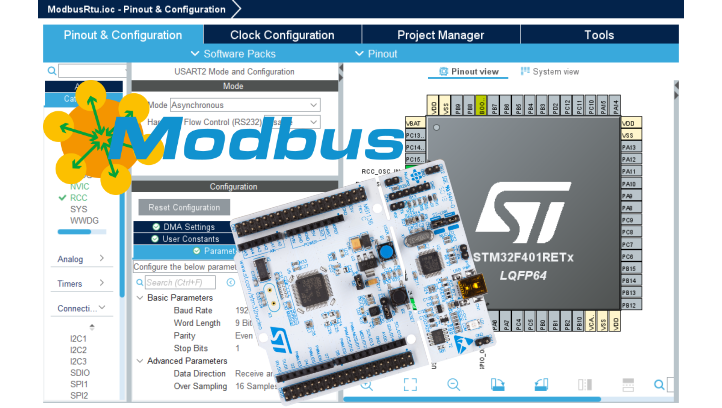
Task: Expand the Software Packs menu
Action: [x=233, y=54]
